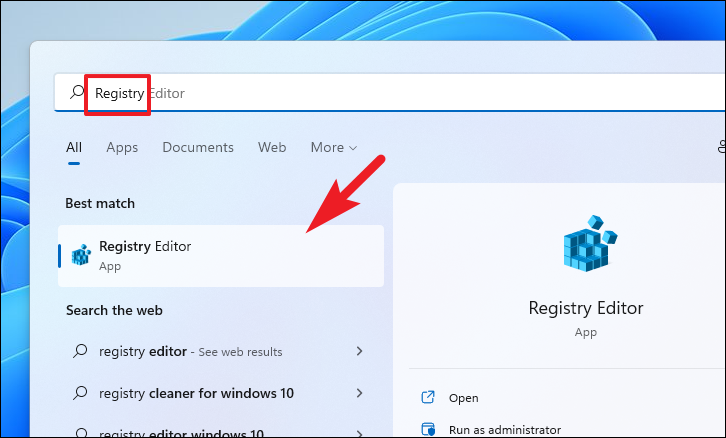Click large Registry Editor icon in preview pane
The height and width of the screenshot is (438, 726).
(x=590, y=243)
